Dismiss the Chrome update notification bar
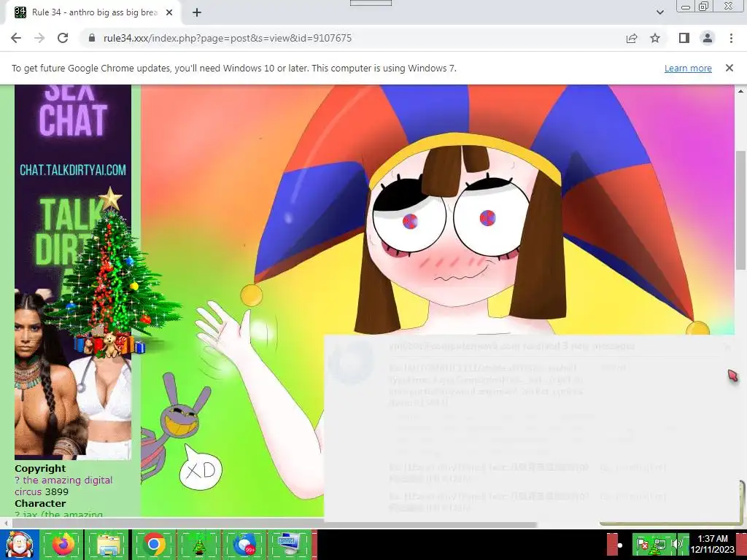Image resolution: width=747 pixels, height=560 pixels. (x=729, y=68)
